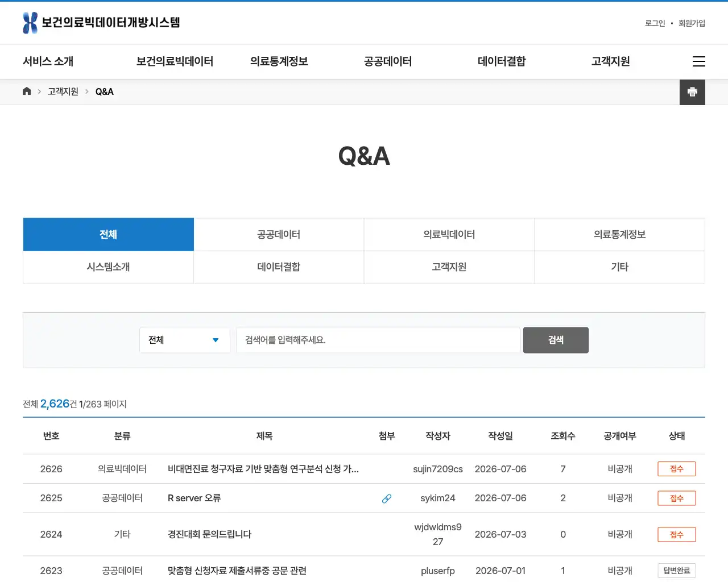Click the 검색어를 입력해주세요 search field
This screenshot has width=728, height=582.
coord(378,340)
